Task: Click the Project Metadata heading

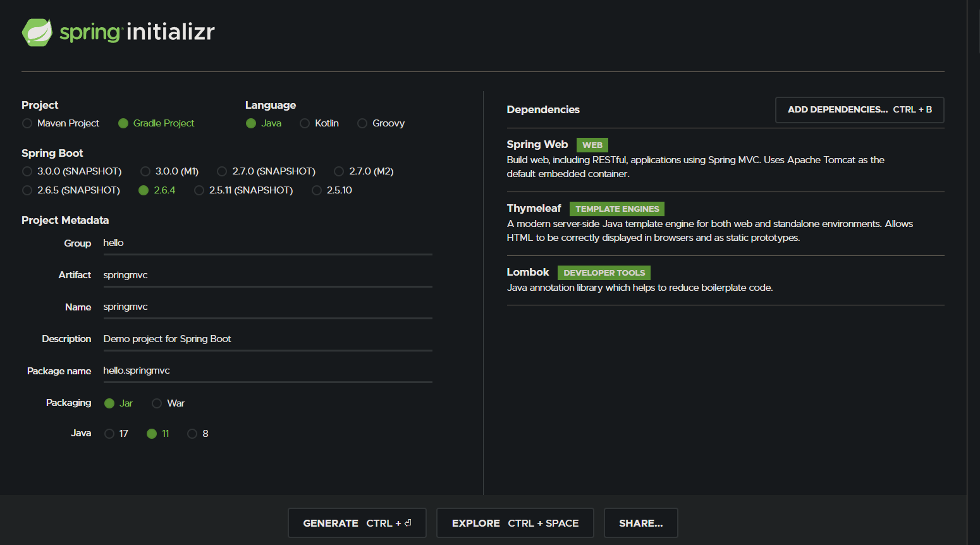Action: click(65, 221)
